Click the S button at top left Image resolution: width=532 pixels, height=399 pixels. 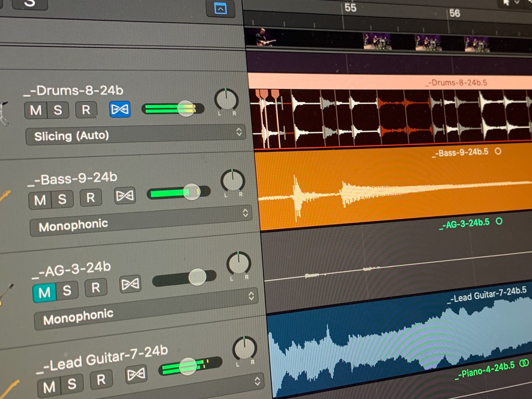[29, 3]
